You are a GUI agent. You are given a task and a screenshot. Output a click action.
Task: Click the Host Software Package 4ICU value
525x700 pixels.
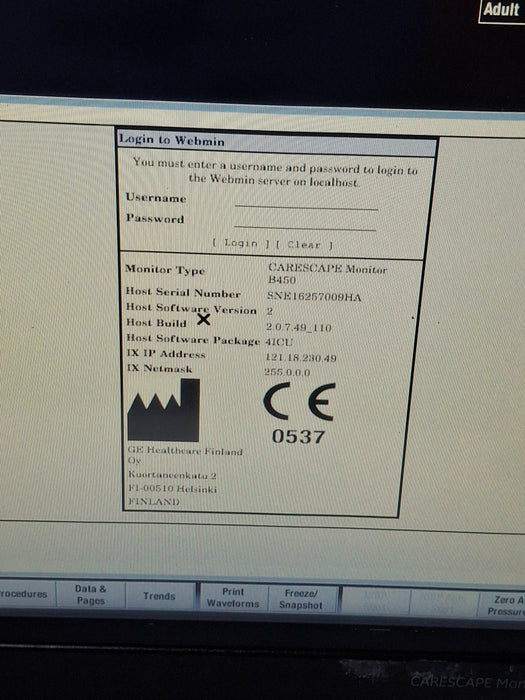click(x=279, y=342)
